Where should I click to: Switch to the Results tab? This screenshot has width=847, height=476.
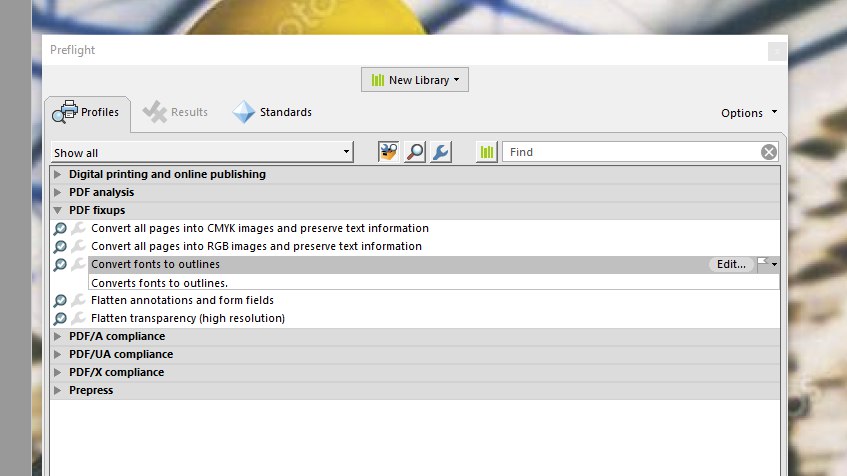pyautogui.click(x=175, y=112)
